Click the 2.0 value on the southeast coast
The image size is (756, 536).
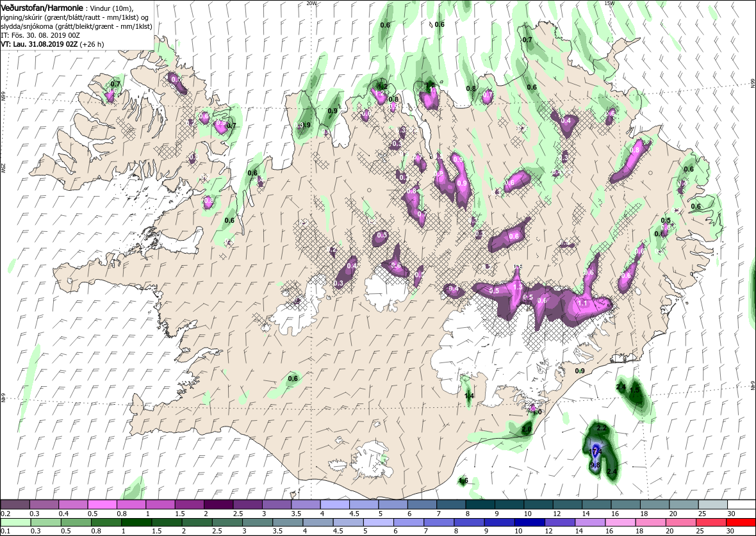click(527, 429)
